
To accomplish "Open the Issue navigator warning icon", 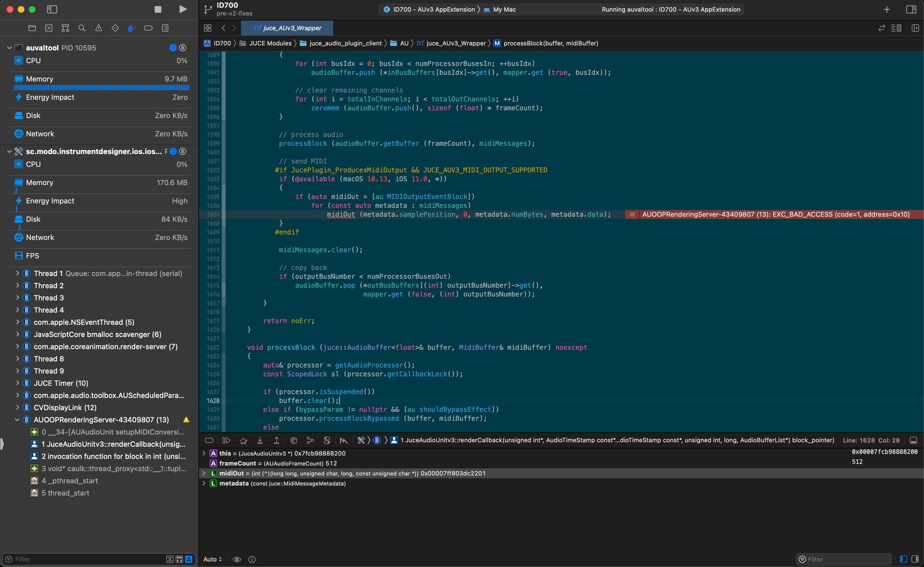I will pyautogui.click(x=99, y=28).
